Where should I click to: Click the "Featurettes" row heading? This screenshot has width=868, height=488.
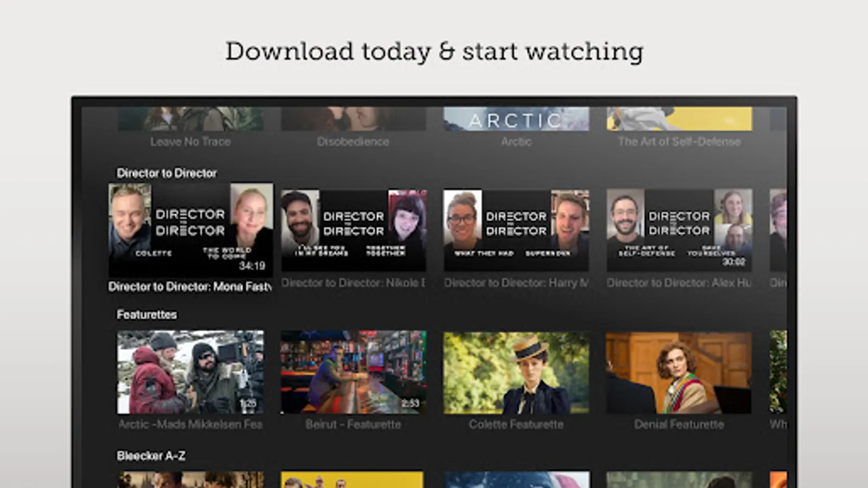pos(146,314)
